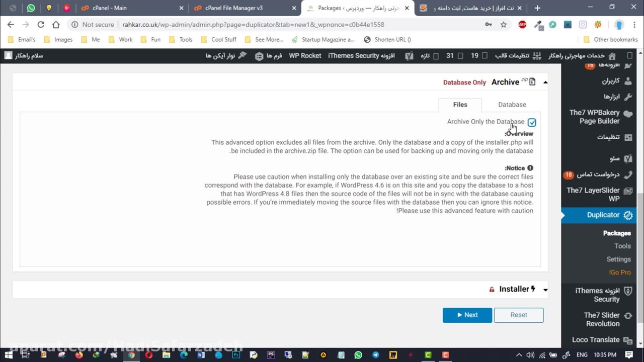Collapse the Archive section arrow
This screenshot has width=644, height=362.
(x=545, y=82)
